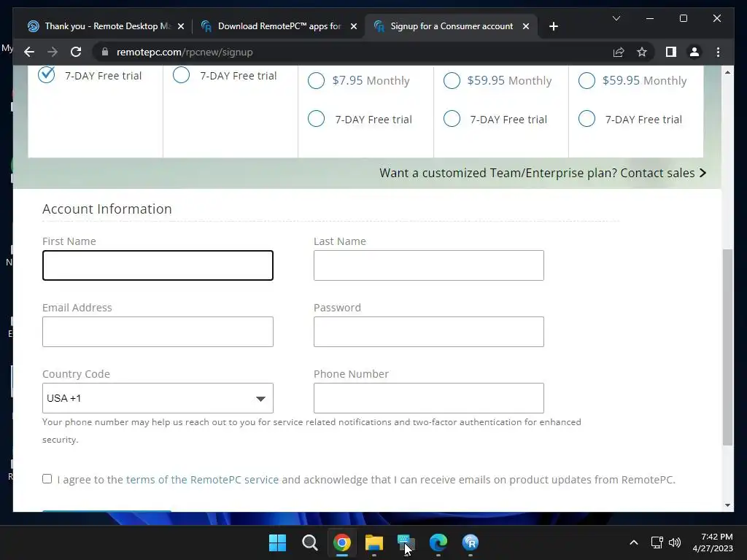Minimize the Chrome window

[650, 18]
